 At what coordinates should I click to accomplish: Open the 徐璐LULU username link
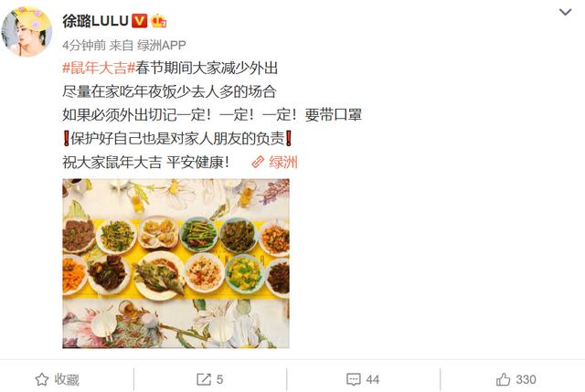95,21
